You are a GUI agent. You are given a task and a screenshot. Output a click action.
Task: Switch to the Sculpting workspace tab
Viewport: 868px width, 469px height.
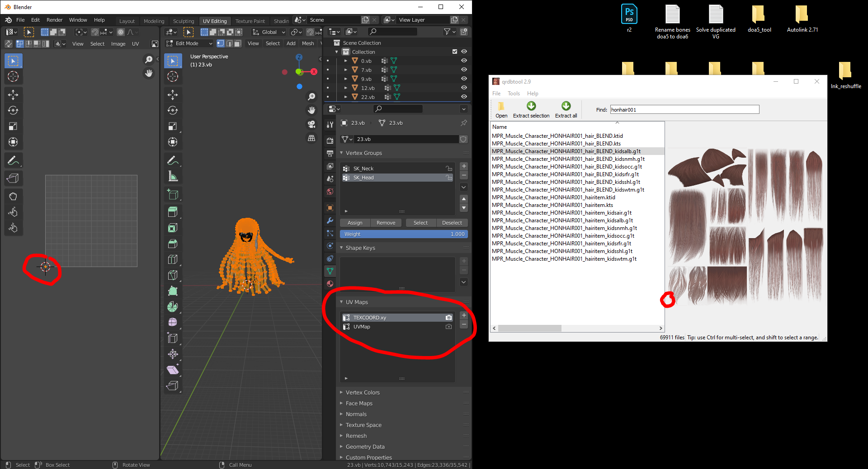(184, 21)
